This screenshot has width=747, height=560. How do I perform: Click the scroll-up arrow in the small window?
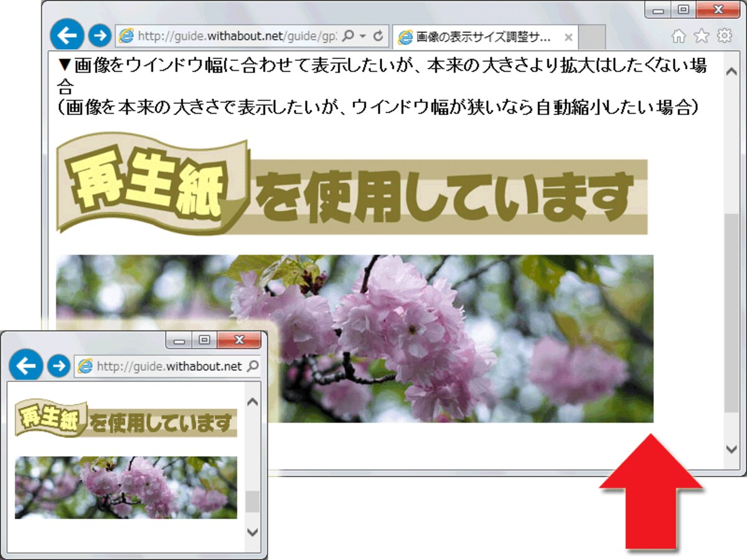252,401
